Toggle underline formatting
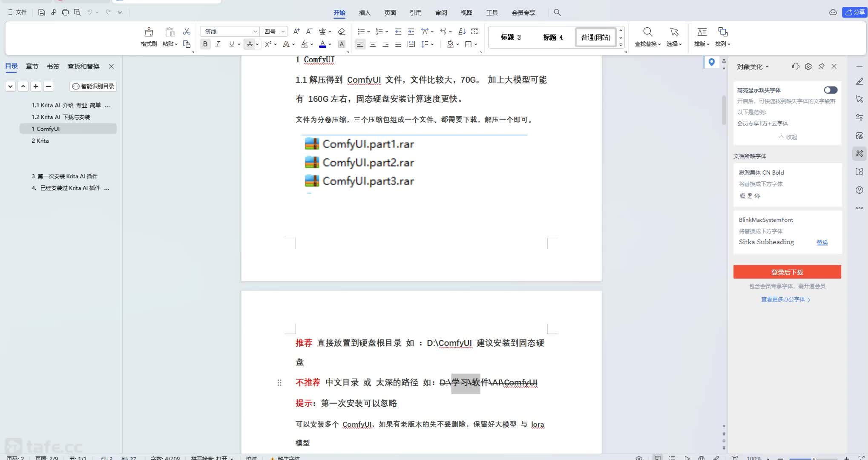The height and width of the screenshot is (460, 868). (x=231, y=44)
